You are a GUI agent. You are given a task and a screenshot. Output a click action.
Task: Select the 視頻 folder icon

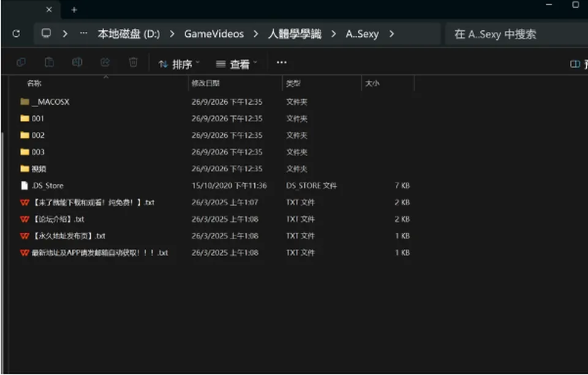(x=24, y=169)
